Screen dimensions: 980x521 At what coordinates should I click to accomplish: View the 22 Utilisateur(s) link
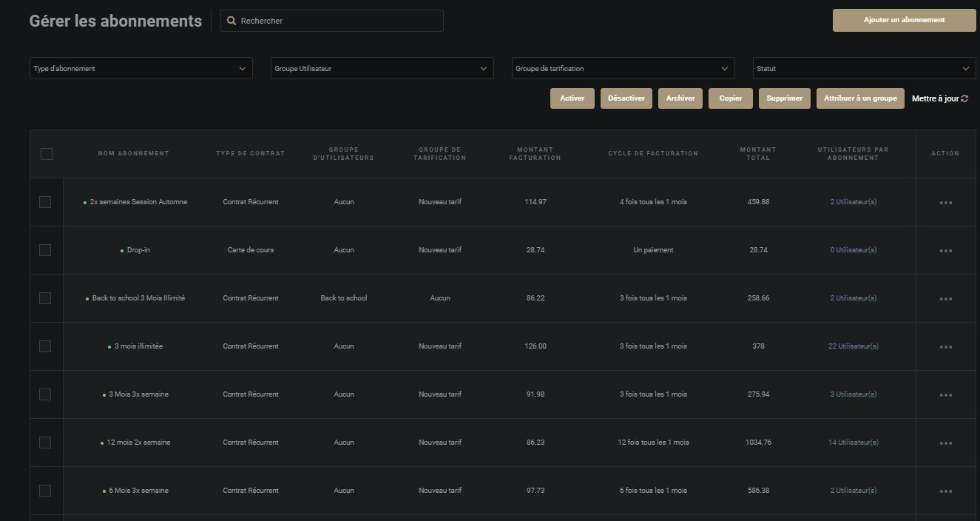(x=853, y=346)
